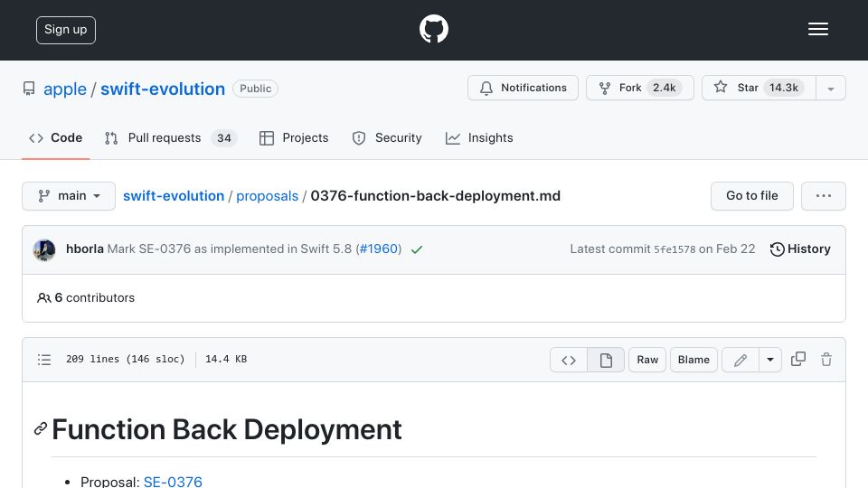Open the Blame view
The width and height of the screenshot is (868, 488).
click(693, 361)
